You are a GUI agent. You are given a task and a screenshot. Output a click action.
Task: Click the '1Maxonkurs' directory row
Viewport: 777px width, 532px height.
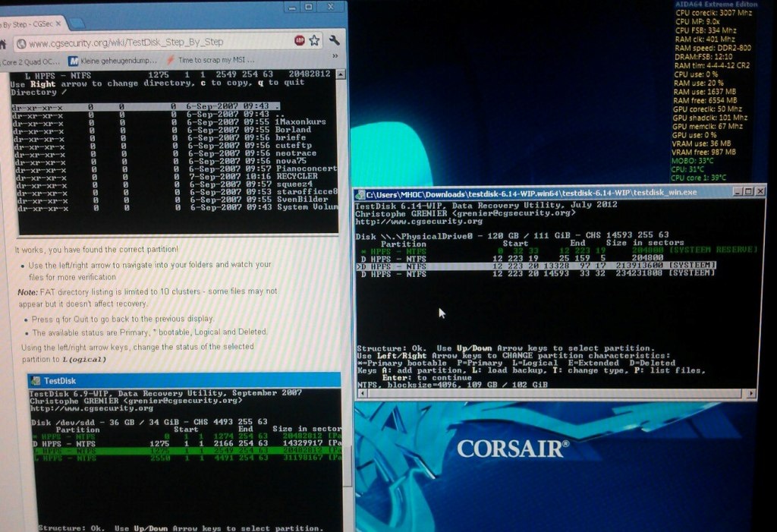[x=169, y=122]
